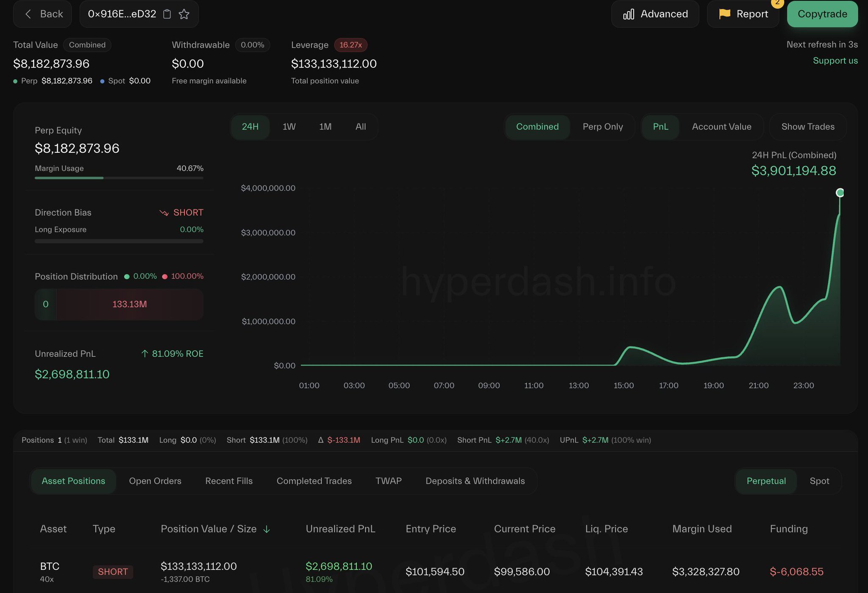Sort by Margin Used column header
The height and width of the screenshot is (593, 868).
[x=702, y=529]
